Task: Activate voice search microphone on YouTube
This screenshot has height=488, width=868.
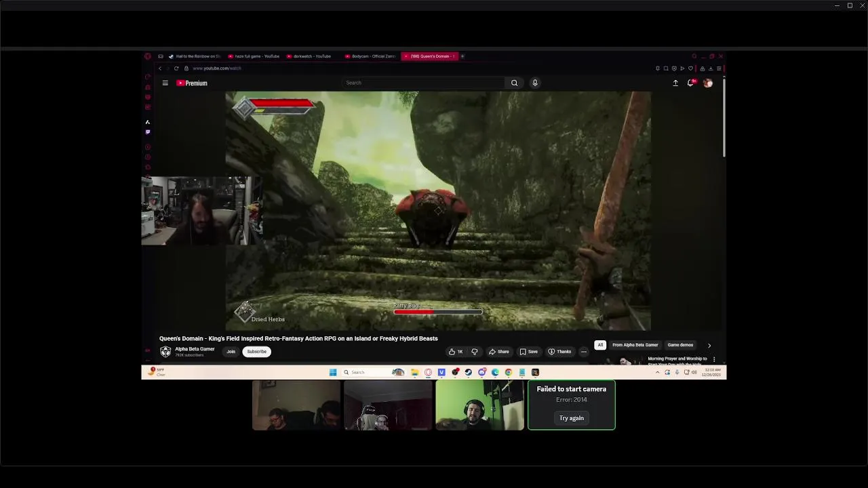Action: (534, 83)
